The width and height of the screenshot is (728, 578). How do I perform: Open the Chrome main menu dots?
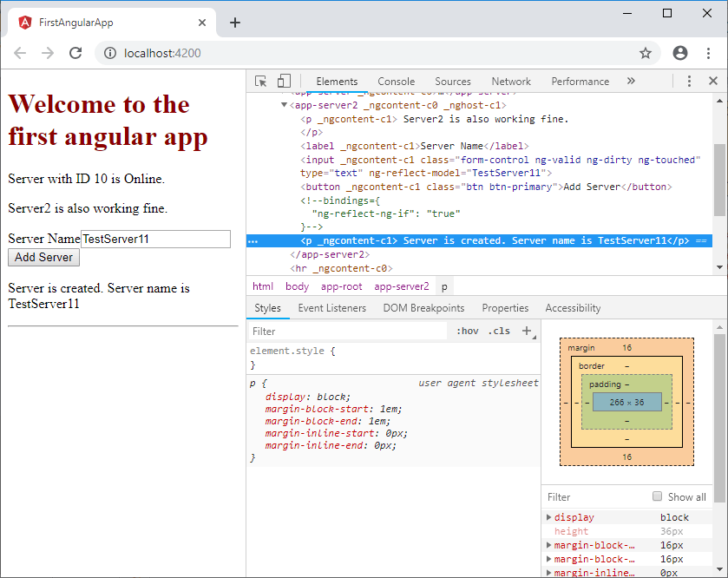(x=709, y=53)
